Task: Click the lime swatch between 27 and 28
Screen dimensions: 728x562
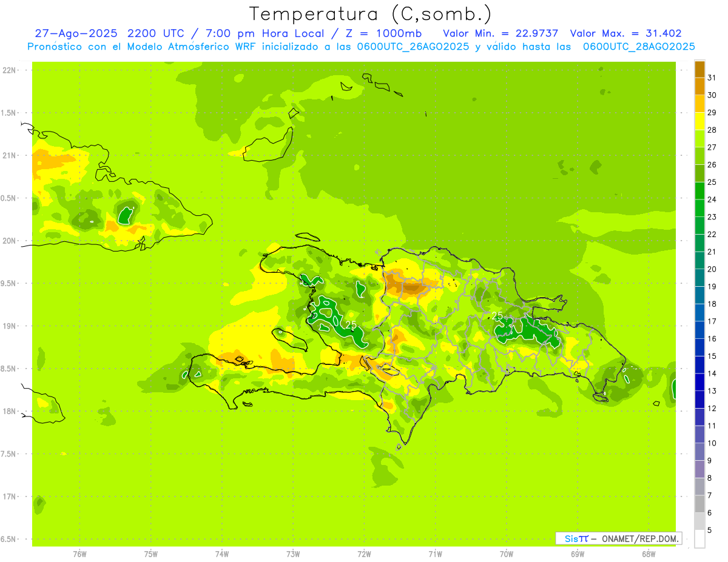Action: pos(699,138)
